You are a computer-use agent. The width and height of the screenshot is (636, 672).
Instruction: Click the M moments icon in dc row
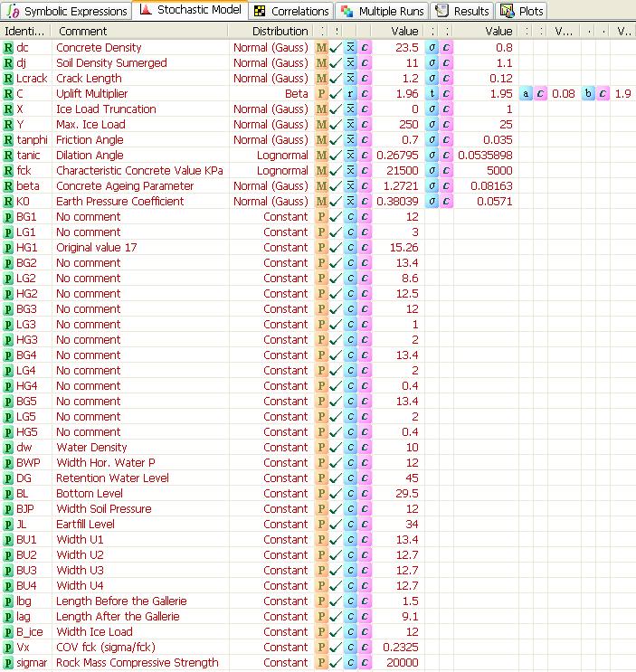click(x=321, y=48)
